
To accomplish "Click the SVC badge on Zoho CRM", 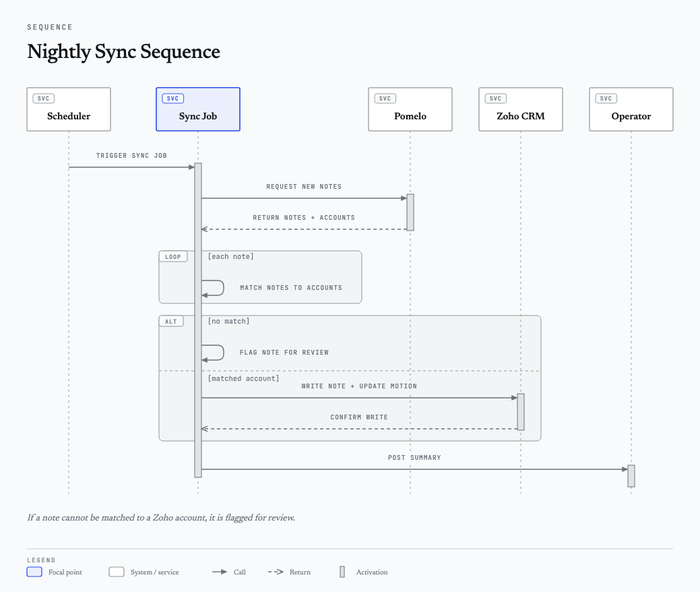I will tap(496, 98).
